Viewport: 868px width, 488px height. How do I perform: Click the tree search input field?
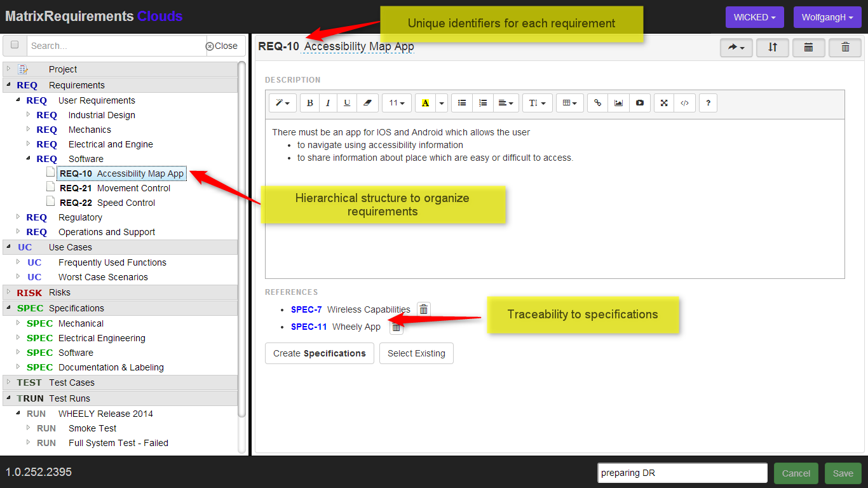point(117,46)
